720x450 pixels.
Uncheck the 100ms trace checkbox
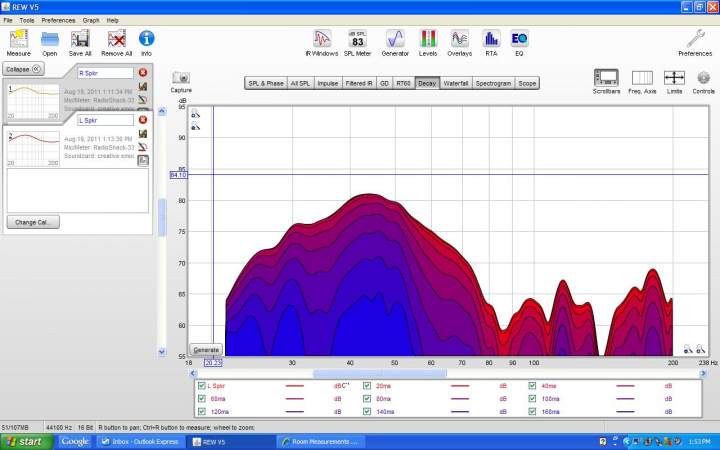pos(532,399)
